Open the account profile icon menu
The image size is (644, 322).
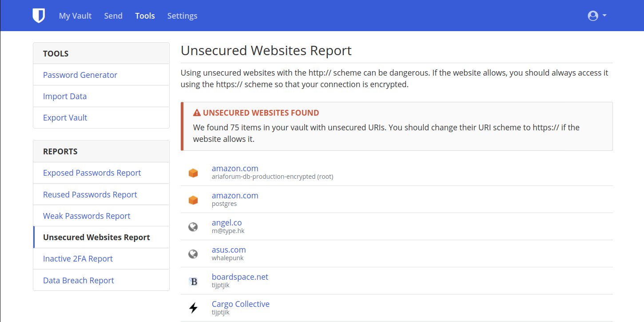coord(597,16)
